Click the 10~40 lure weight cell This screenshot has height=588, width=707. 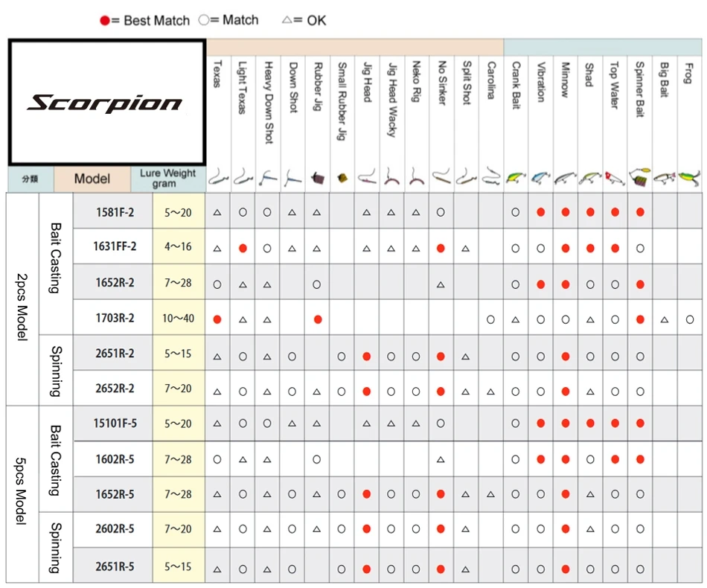coord(178,318)
